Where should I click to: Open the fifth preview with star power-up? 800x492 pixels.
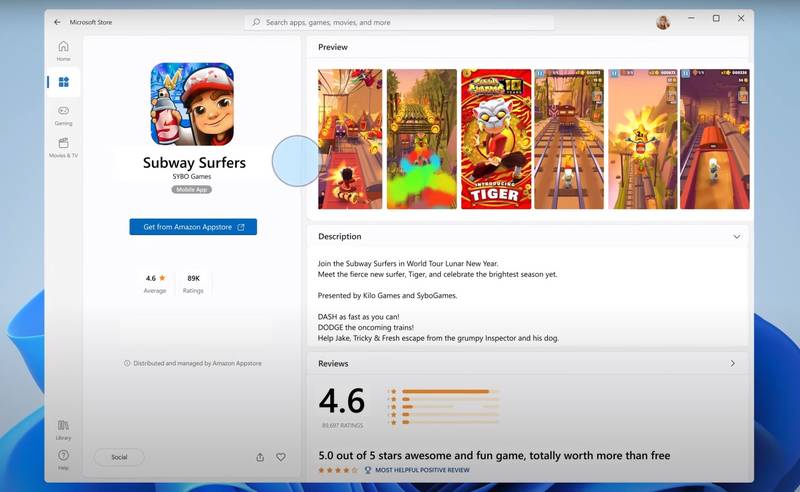point(643,139)
